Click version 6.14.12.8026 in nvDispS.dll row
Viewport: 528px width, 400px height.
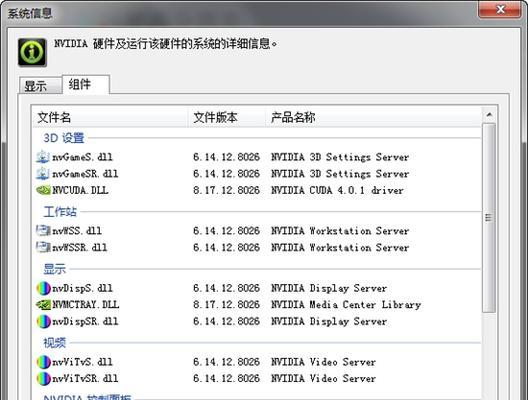[226, 288]
